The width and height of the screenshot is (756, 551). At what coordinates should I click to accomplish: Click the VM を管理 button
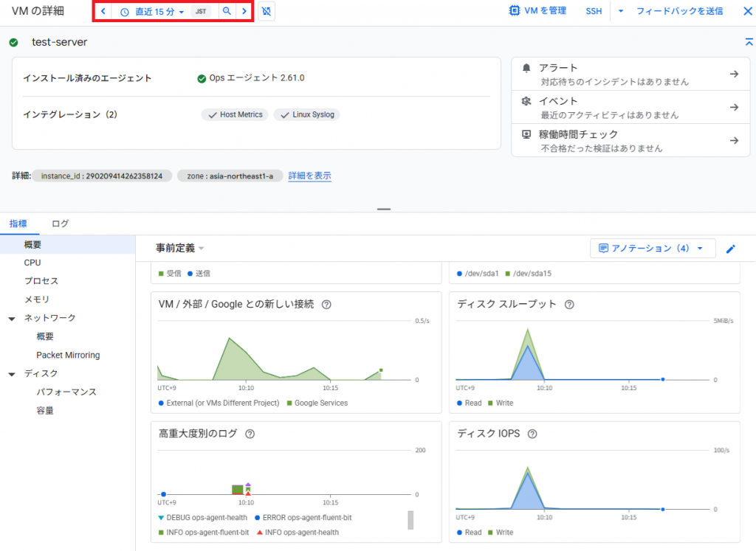[x=538, y=11]
